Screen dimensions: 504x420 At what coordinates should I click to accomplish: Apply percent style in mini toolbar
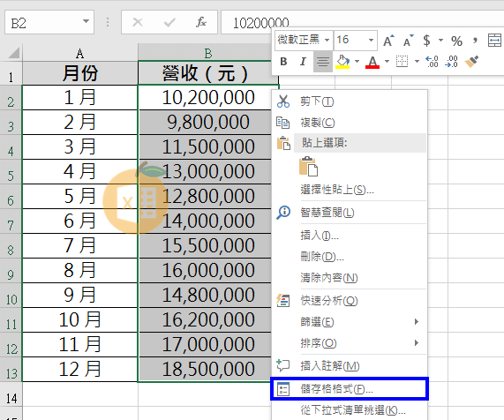[456, 41]
